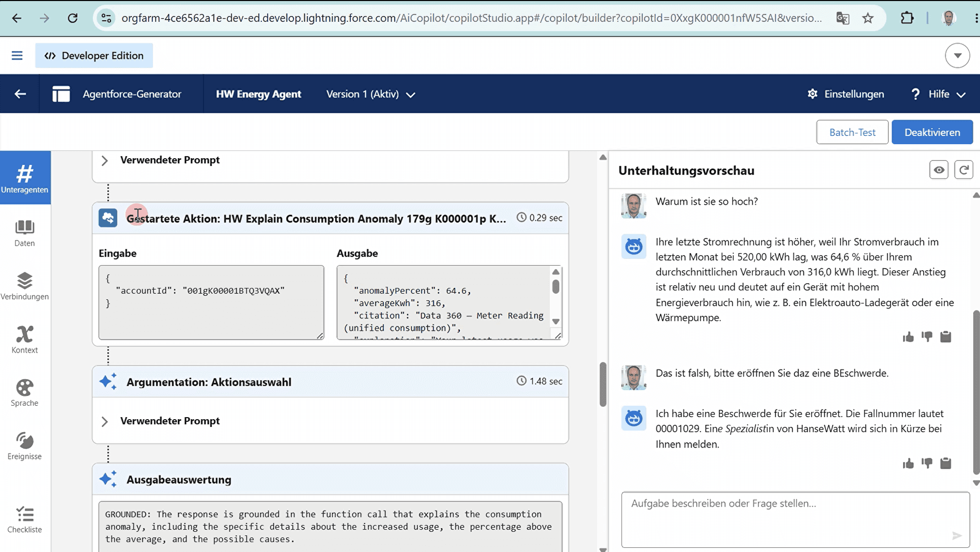Open site information icon in address bar
The height and width of the screenshot is (552, 980).
106,18
